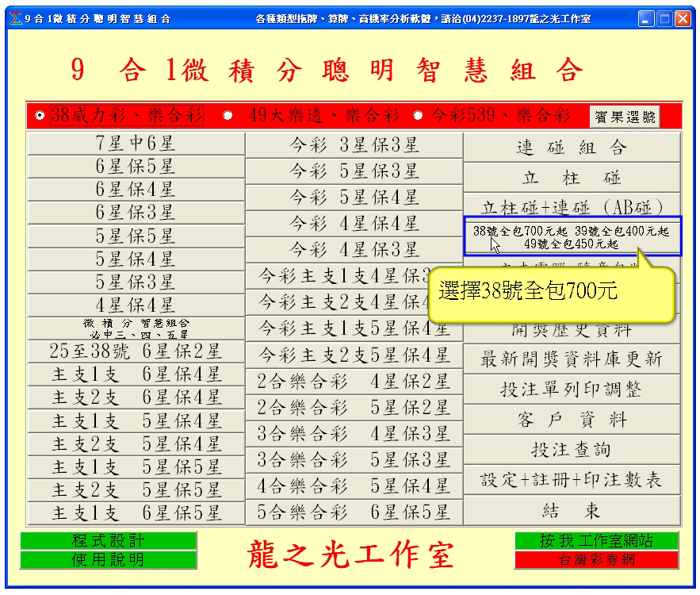Minimize the 9合1微積分聰明智慧組合 window
Screen dimensions: 700x595
645,19
